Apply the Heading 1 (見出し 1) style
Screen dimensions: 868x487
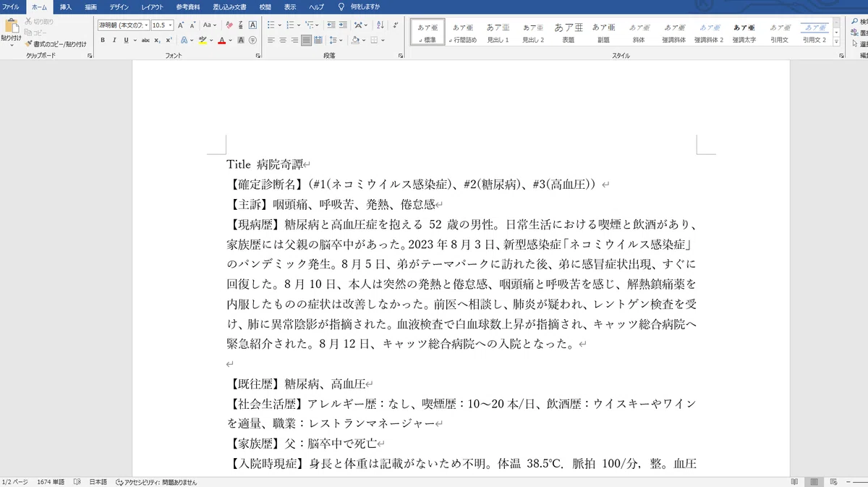[x=498, y=32]
